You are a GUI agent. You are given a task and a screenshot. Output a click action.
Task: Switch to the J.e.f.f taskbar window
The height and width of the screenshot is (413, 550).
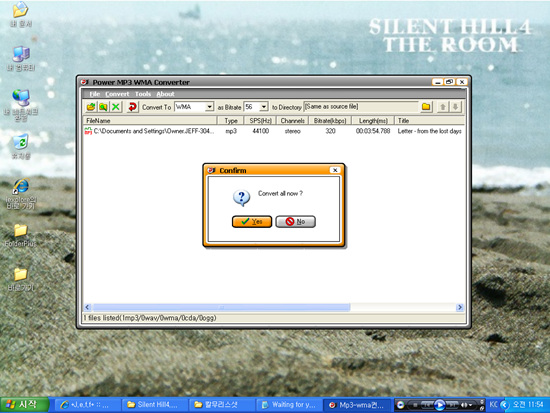coord(88,405)
